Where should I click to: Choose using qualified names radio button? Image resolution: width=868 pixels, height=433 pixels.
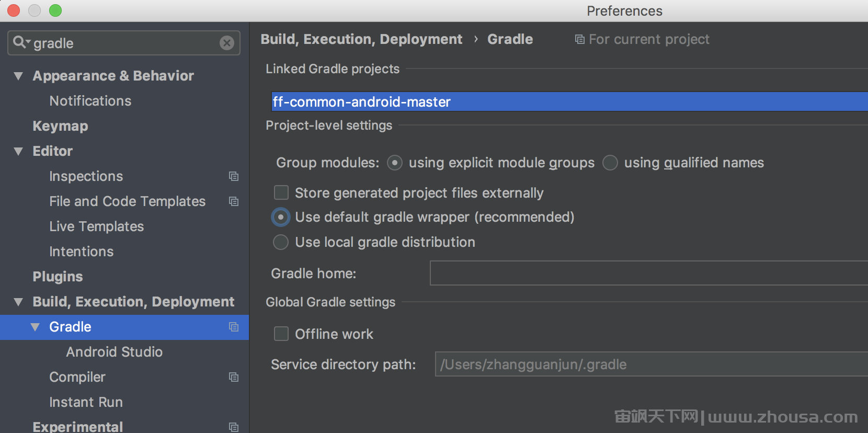[610, 163]
